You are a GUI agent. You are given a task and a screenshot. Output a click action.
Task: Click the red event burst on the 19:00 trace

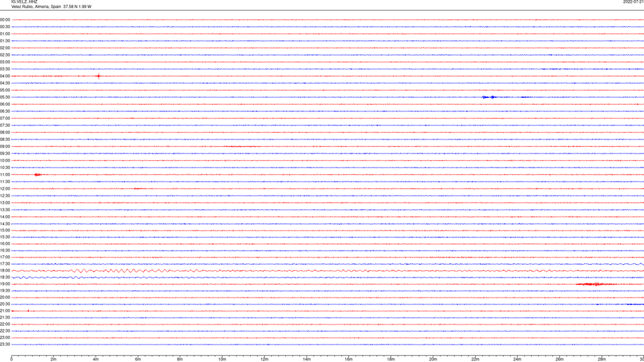(596, 284)
